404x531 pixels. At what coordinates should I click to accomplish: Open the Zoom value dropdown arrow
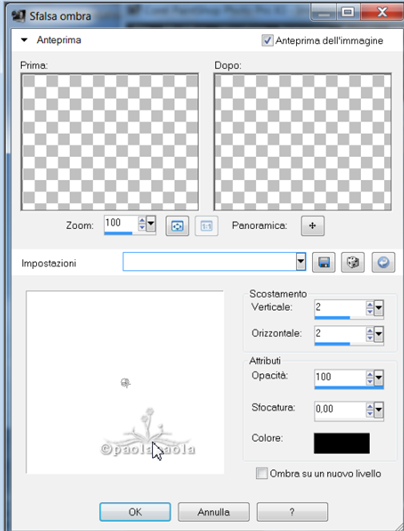point(151,224)
